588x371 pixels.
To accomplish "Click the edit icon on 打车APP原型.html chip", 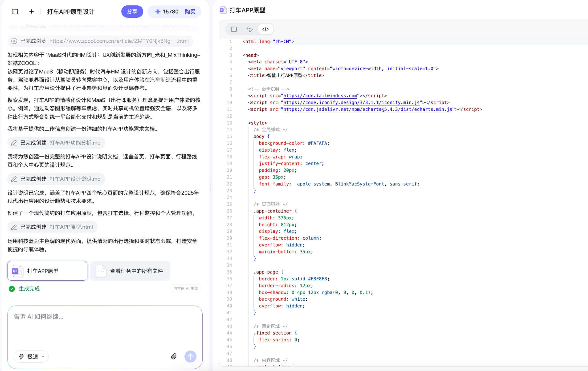I will [x=14, y=227].
